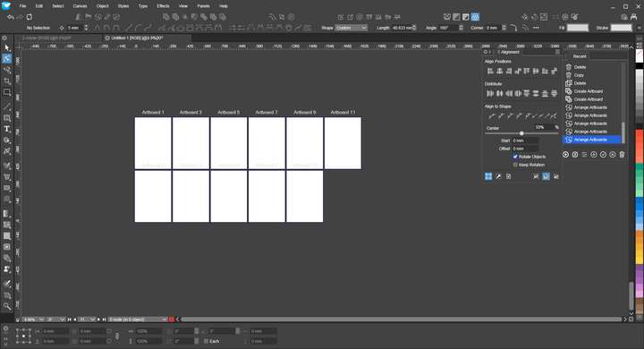Click the Center percentage slider handle
This screenshot has height=349, width=644.
(x=521, y=133)
